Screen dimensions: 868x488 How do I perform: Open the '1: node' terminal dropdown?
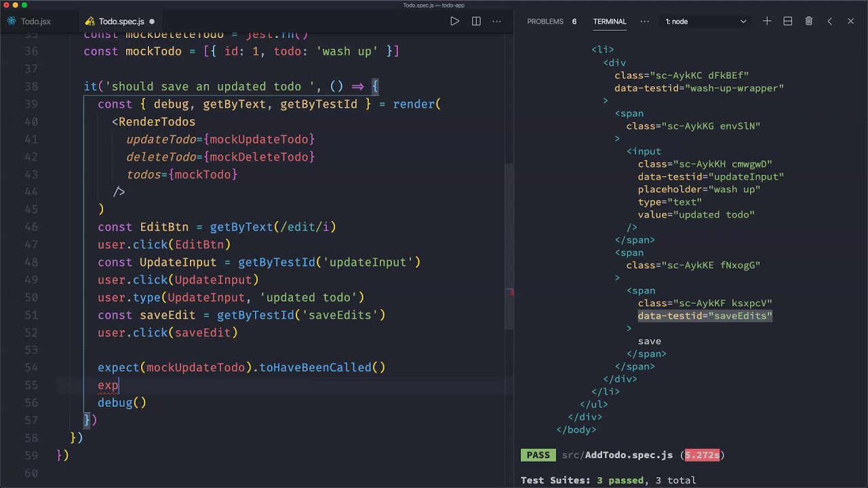(705, 21)
